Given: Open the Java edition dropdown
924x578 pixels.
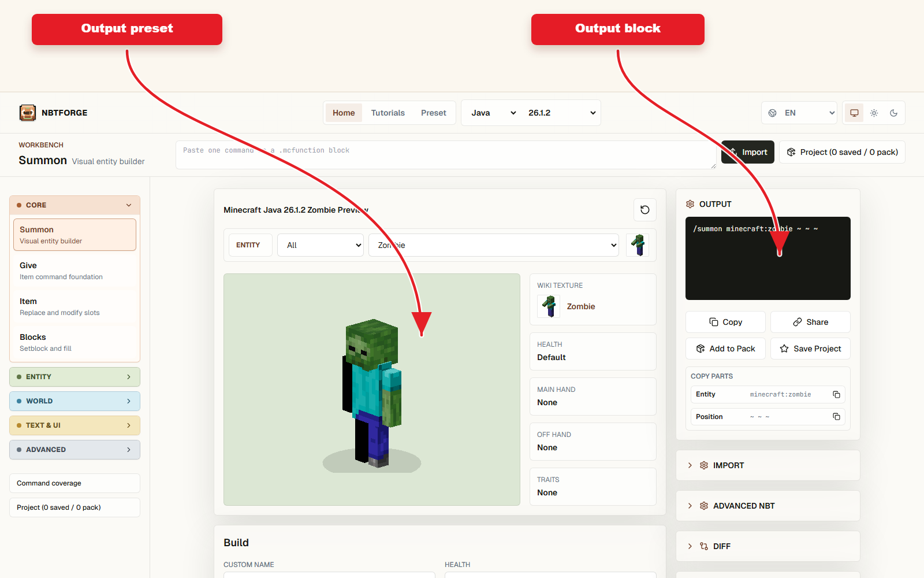Looking at the screenshot, I should click(x=493, y=113).
